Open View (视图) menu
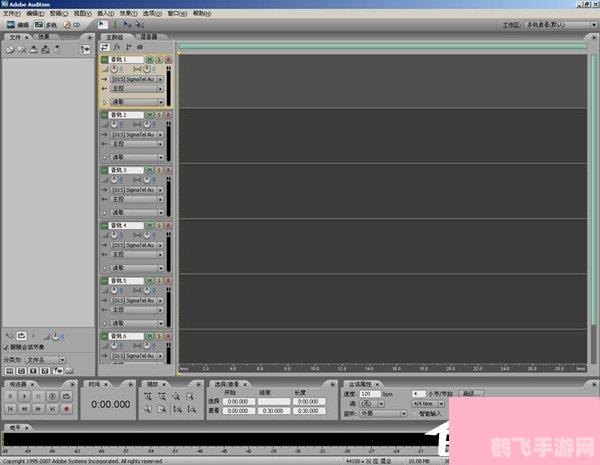 [x=82, y=13]
